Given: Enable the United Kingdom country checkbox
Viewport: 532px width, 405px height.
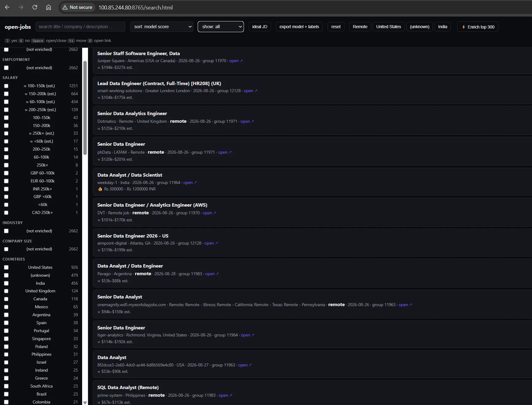Looking at the screenshot, I should [6, 291].
